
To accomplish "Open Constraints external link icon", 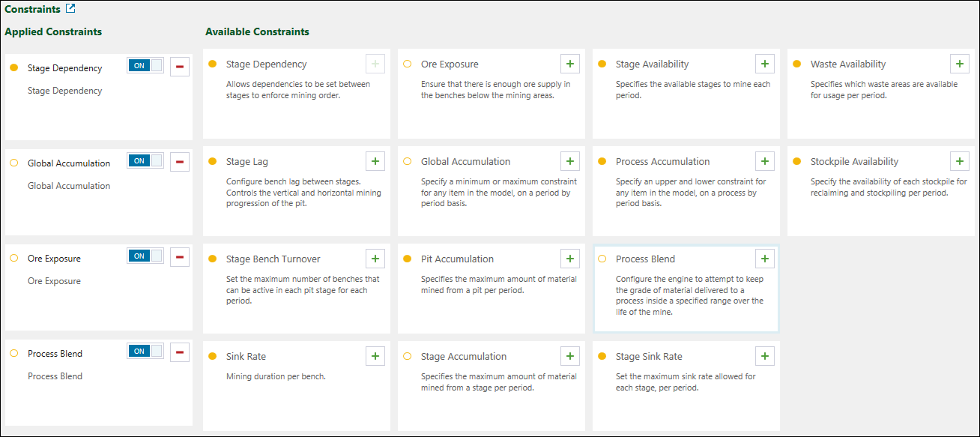I will 70,9.
